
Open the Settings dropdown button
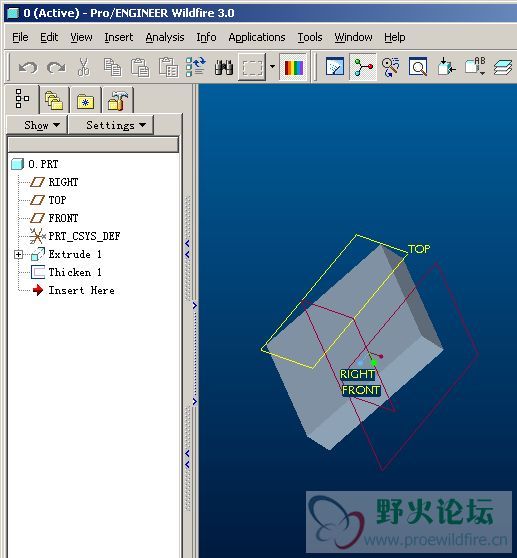(111, 125)
